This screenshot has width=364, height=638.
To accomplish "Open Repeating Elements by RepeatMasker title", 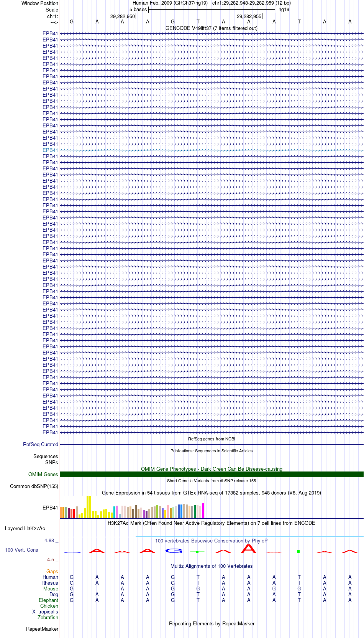I will [x=212, y=623].
